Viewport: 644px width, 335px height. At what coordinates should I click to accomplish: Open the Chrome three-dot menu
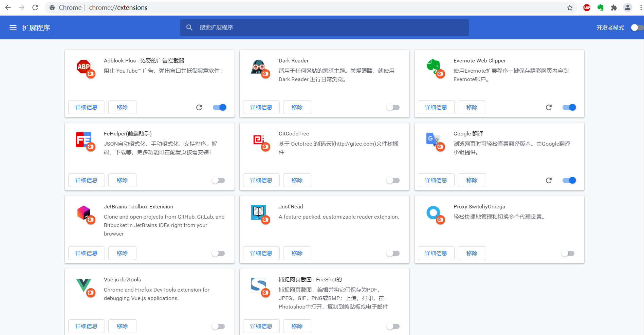(641, 7)
